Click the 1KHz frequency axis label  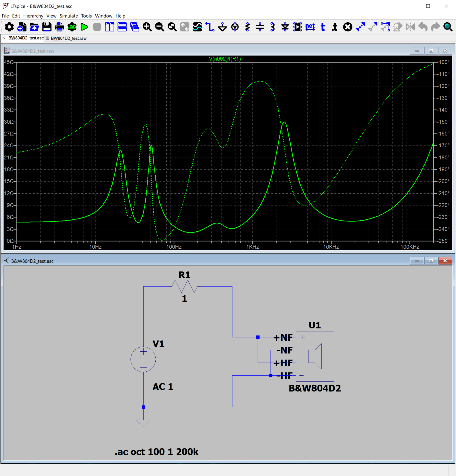(x=253, y=247)
